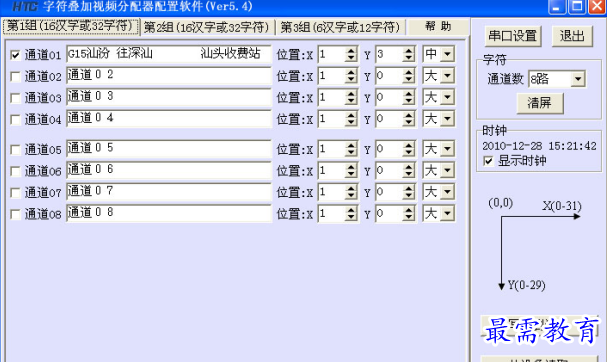The image size is (607, 362).
Task: Click the 清屏 button
Action: tap(540, 103)
